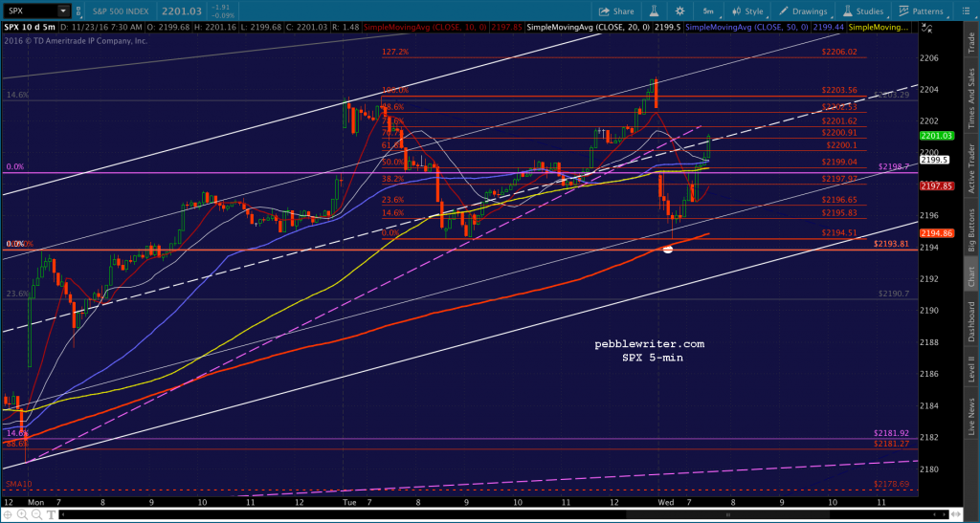Viewport: 980px width, 523px height.
Task: Click the expand time axis double-arrow icon
Action: coord(956,515)
